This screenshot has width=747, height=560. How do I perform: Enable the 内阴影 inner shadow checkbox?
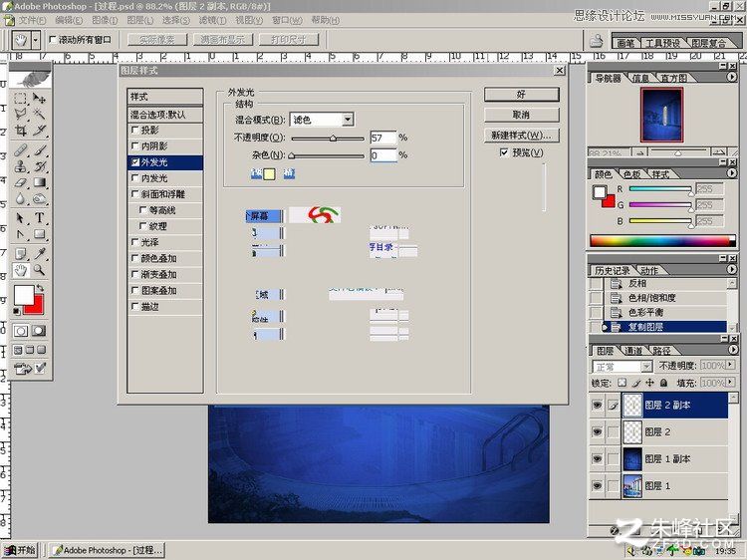(134, 145)
